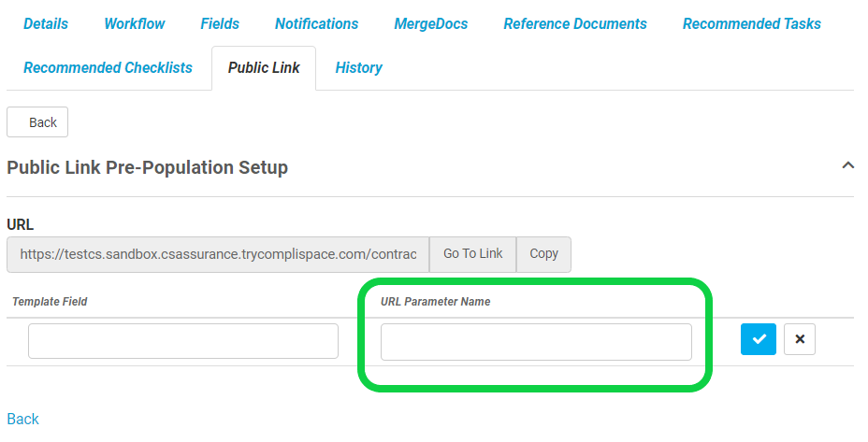Open the Details tab
Viewport: 868px width, 442px height.
point(46,23)
